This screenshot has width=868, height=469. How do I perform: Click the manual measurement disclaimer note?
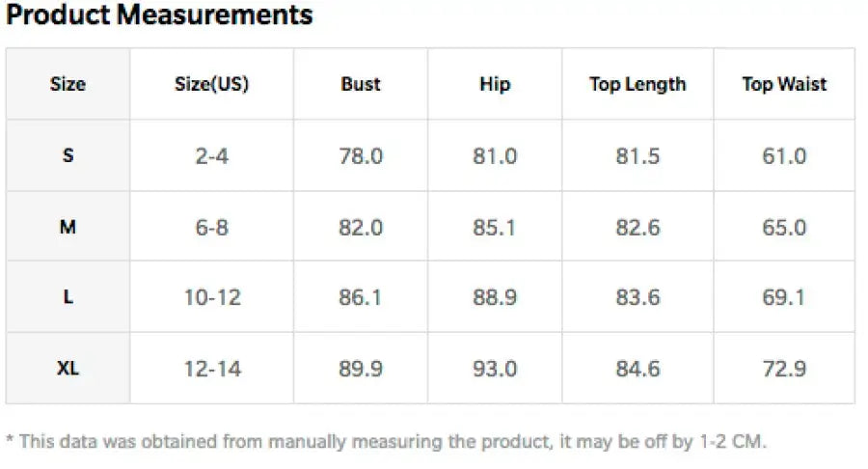pos(386,442)
